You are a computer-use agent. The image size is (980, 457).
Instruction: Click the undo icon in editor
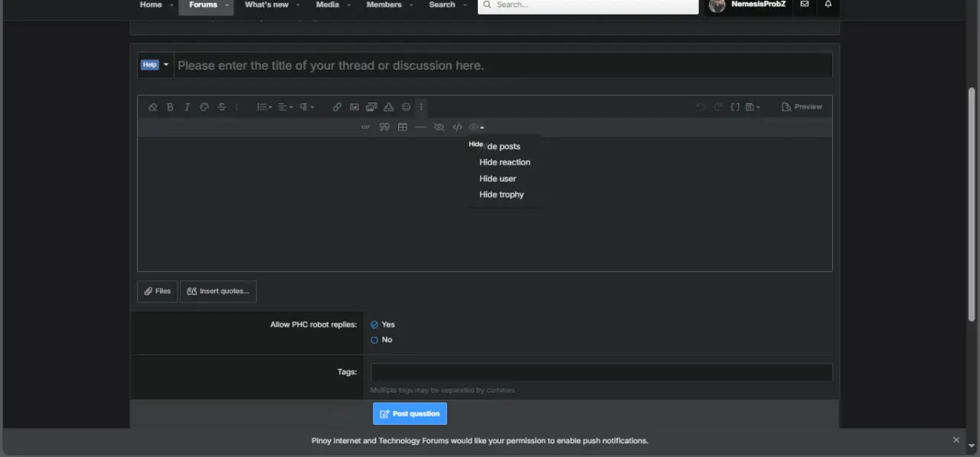(701, 107)
